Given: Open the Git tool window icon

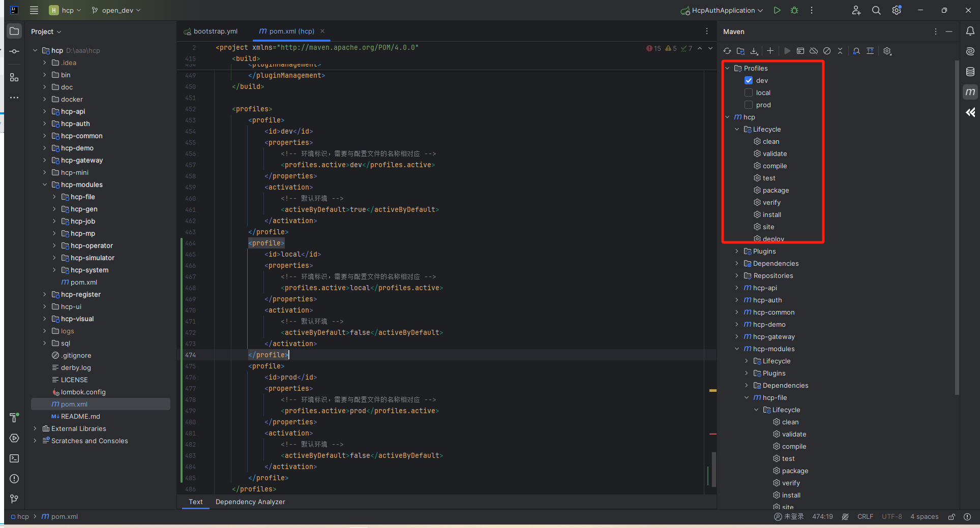Looking at the screenshot, I should pyautogui.click(x=14, y=499).
